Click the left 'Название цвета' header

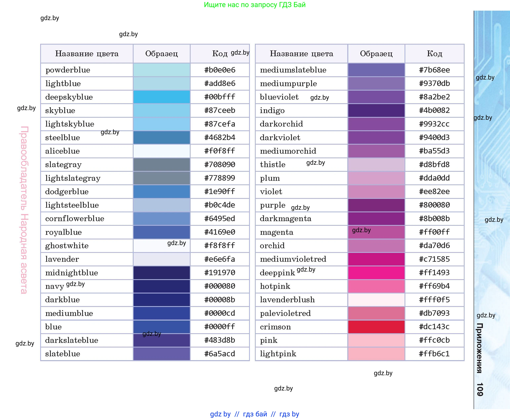87,53
